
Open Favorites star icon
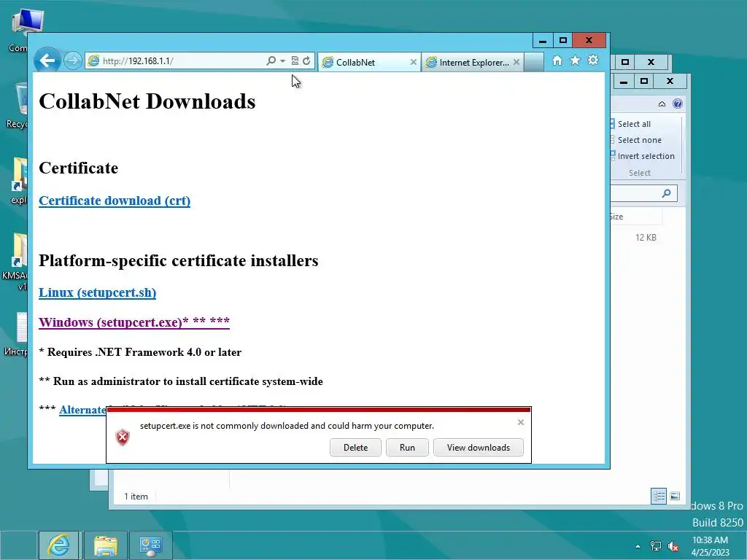(x=575, y=61)
